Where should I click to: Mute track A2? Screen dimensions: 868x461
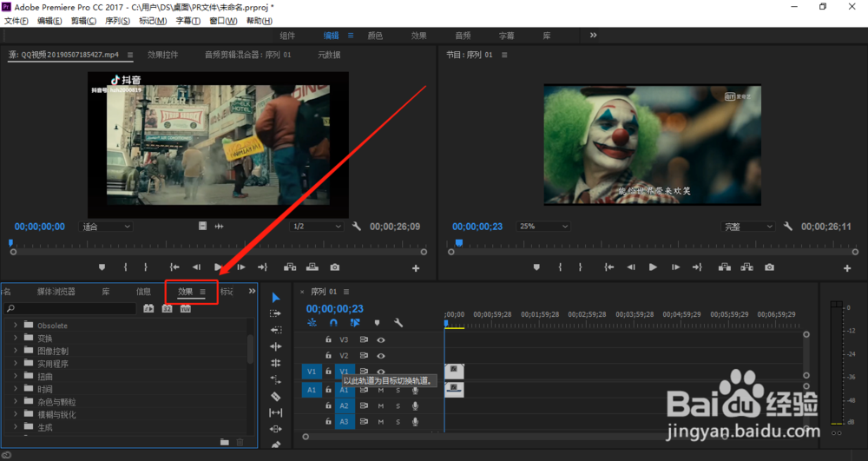coord(381,405)
